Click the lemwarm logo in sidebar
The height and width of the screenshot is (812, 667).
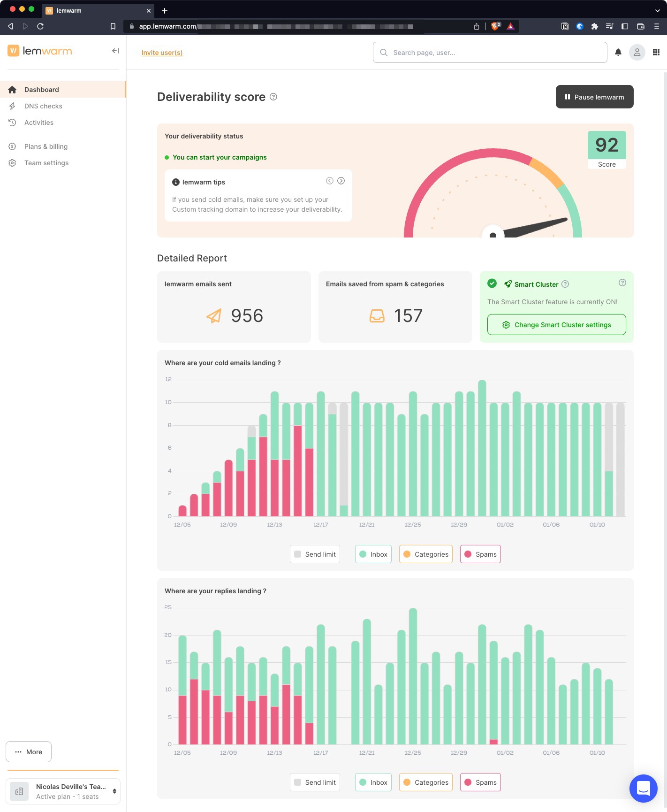40,51
